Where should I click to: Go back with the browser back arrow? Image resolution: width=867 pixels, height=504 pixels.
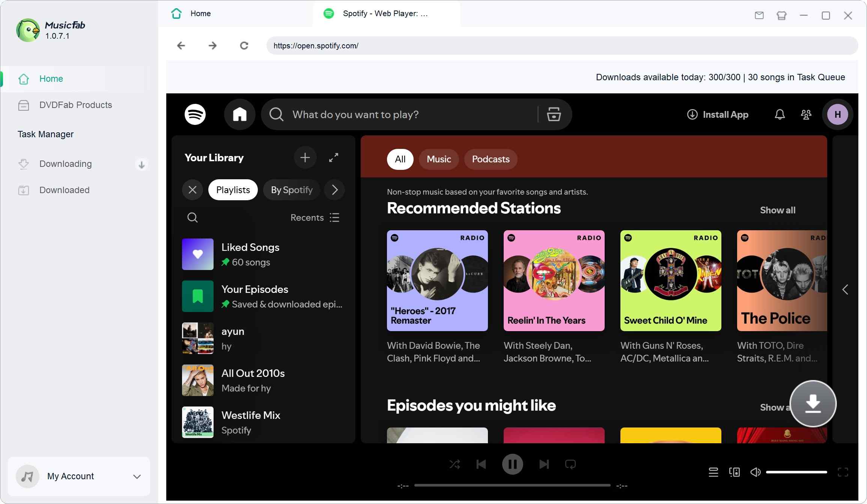(x=181, y=46)
